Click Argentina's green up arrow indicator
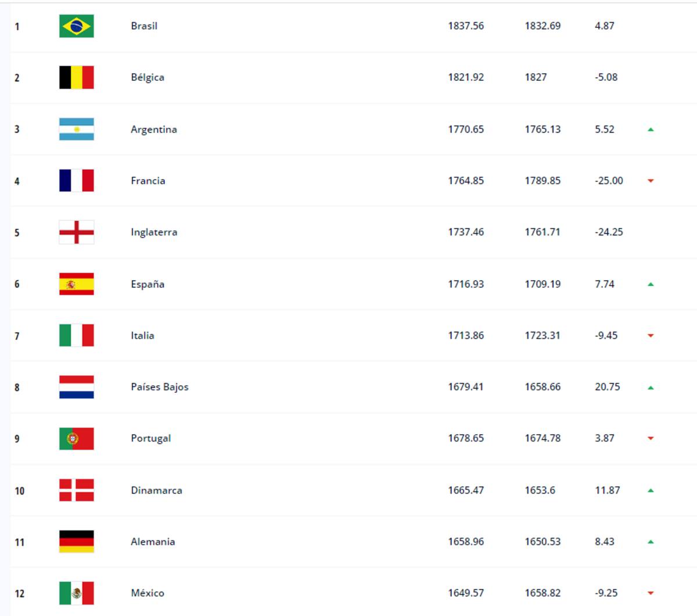The width and height of the screenshot is (697, 616). tap(651, 130)
